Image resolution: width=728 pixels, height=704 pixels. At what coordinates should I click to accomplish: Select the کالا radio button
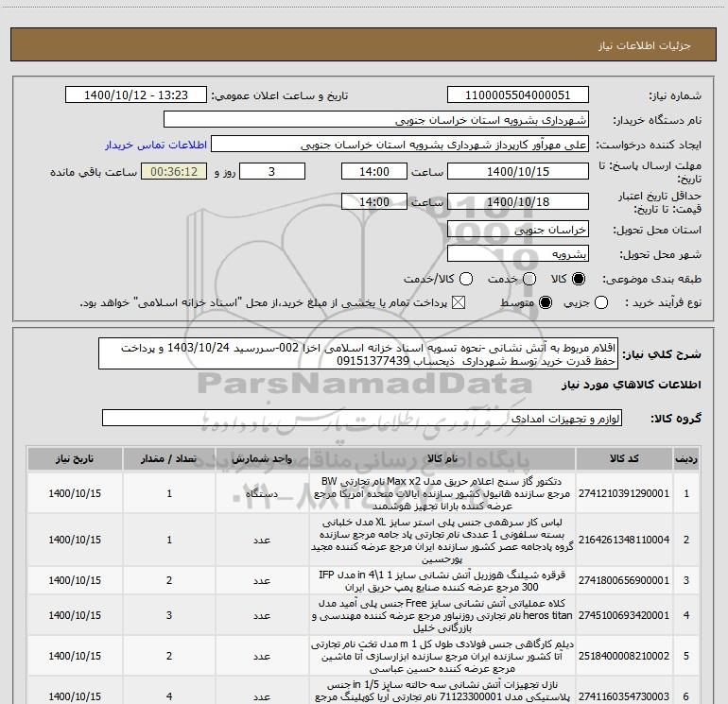tap(579, 279)
